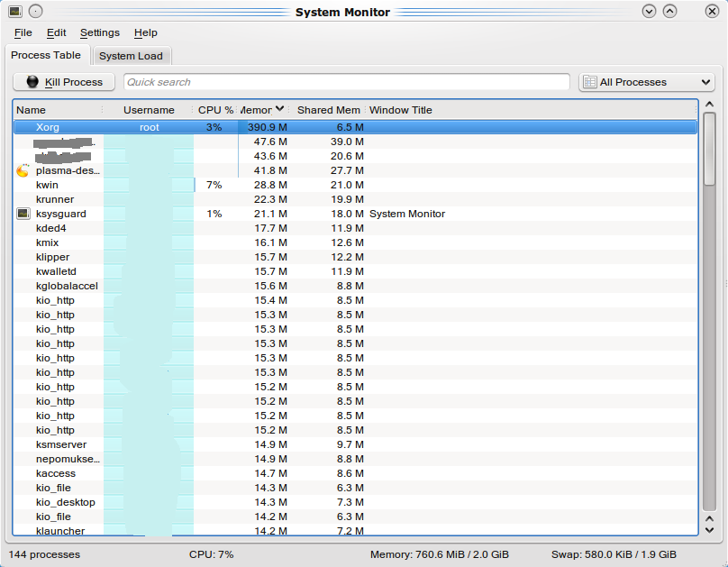Select the Process Table tab

46,55
